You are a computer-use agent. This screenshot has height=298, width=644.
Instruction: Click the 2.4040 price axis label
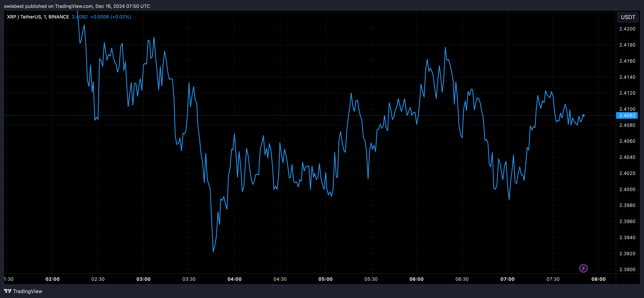[x=627, y=157]
